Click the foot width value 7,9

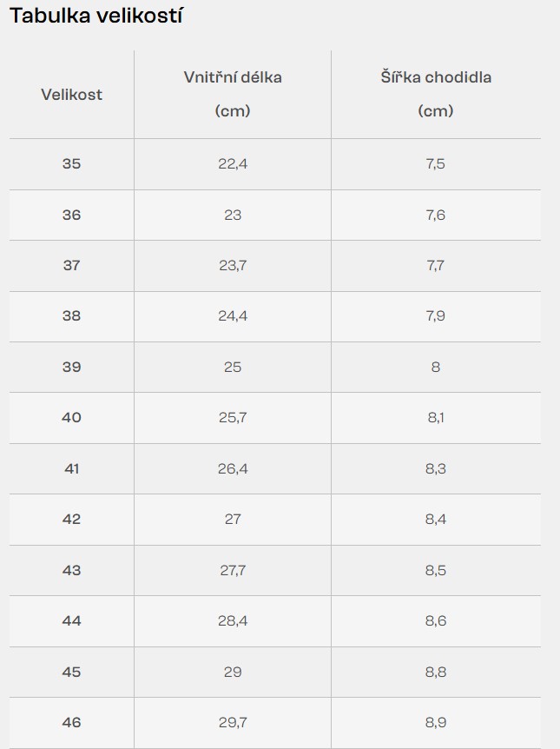[436, 315]
